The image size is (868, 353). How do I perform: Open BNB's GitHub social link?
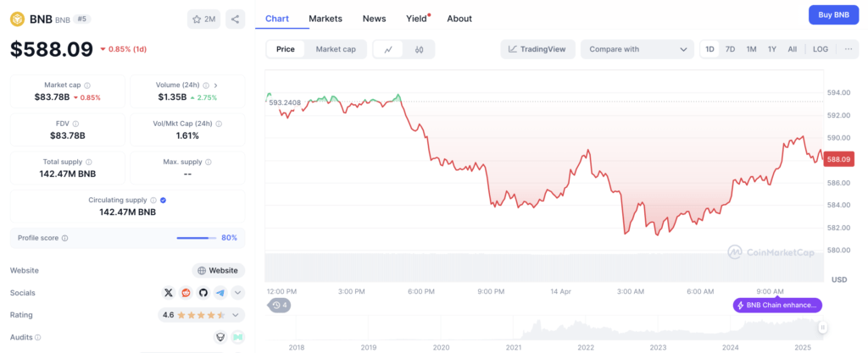[x=203, y=293]
